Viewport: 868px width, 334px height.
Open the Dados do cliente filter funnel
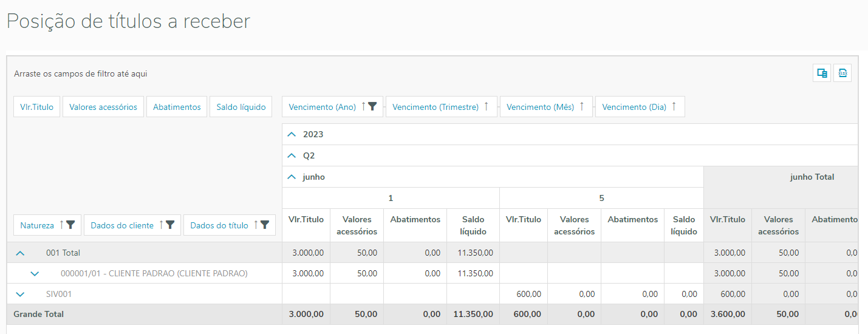(x=170, y=225)
